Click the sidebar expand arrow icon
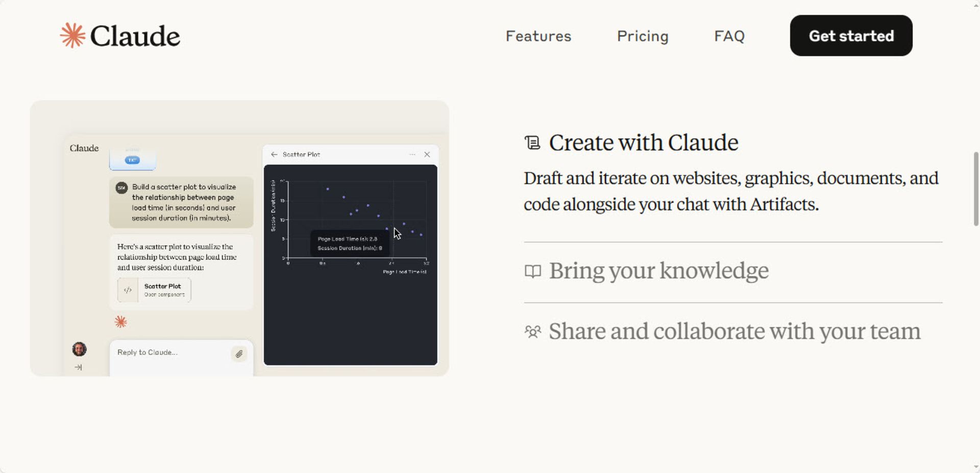Screen dimensions: 980x473 coord(78,367)
